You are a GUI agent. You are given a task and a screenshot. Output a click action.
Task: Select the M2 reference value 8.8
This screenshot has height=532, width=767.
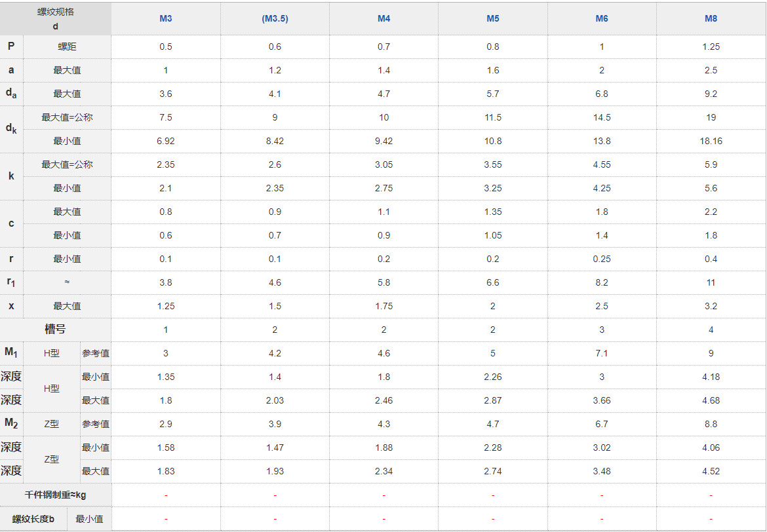711,424
